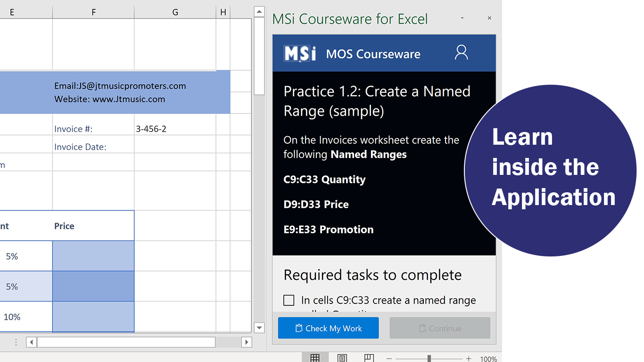Select column F header
This screenshot has width=644, height=362.
coord(93,12)
